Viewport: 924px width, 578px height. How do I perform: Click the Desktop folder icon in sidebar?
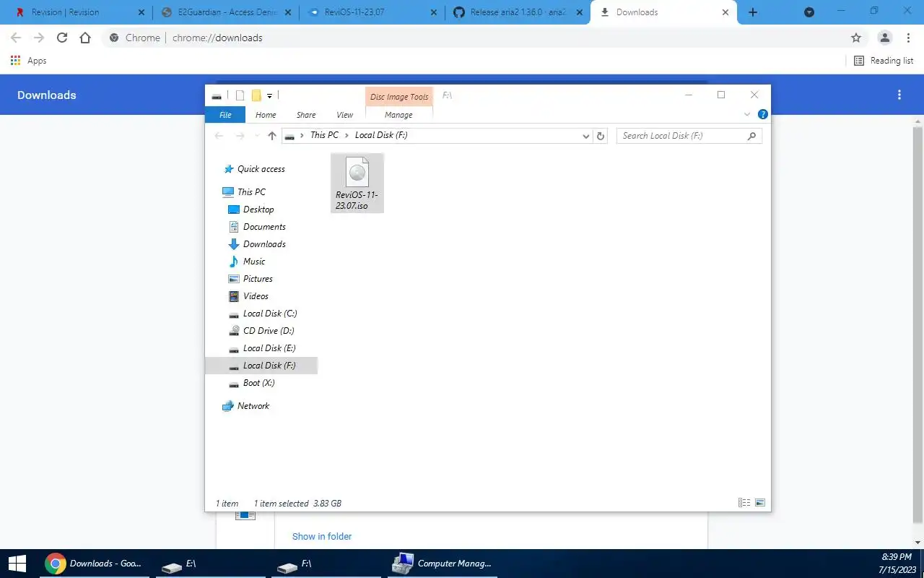(234, 210)
